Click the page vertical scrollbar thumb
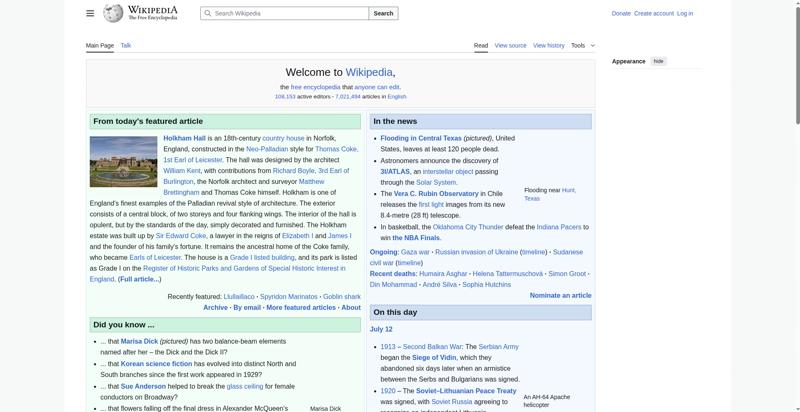The width and height of the screenshot is (800, 412). pos(797,64)
